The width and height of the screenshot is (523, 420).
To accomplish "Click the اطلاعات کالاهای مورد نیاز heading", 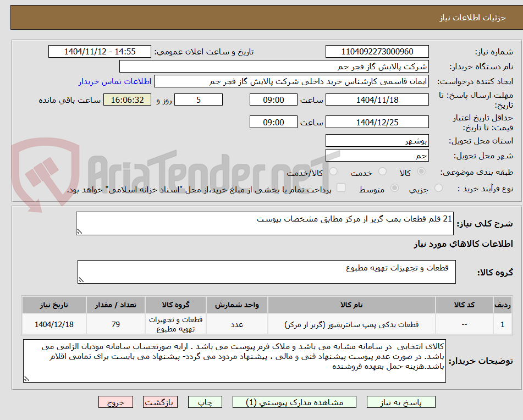I will point(463,244).
